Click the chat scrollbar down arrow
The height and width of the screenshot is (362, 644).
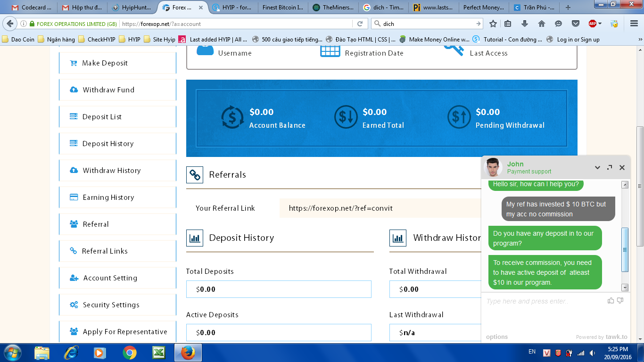pos(625,287)
